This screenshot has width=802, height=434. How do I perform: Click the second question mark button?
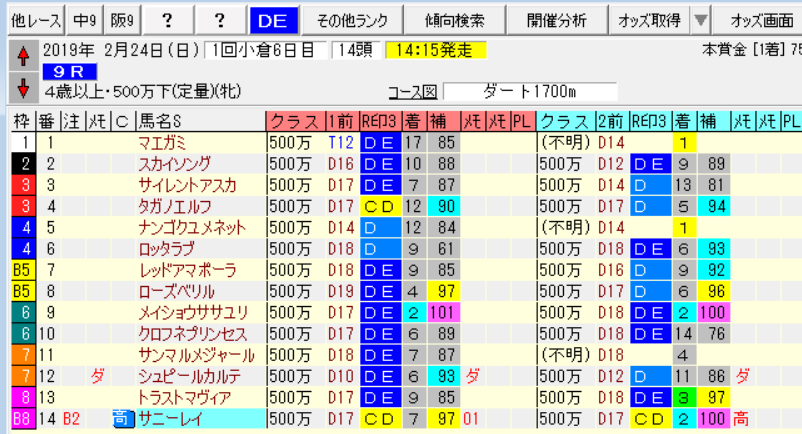(x=220, y=21)
